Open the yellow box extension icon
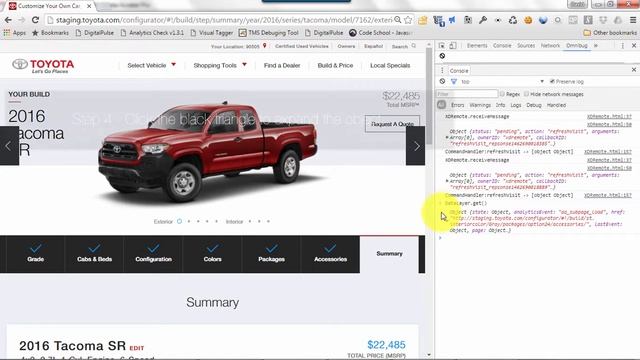Viewport: 640px width, 360px height. point(423,20)
